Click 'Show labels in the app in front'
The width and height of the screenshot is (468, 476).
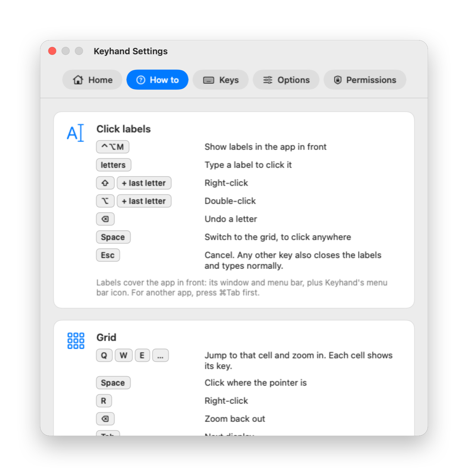pos(265,147)
